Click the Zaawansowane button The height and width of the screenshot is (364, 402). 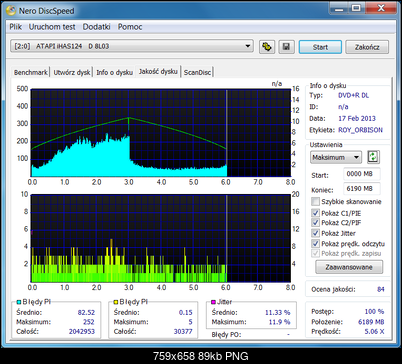point(349,267)
